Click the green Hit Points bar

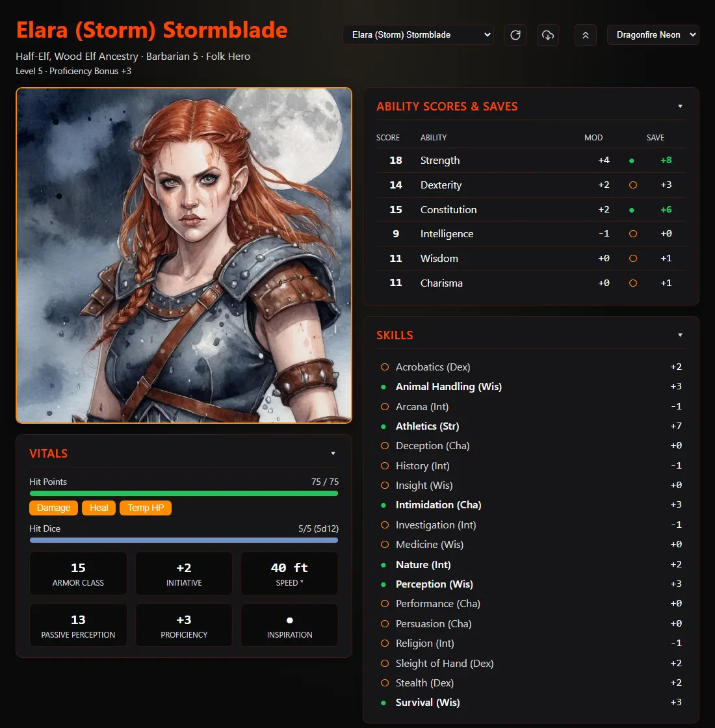pyautogui.click(x=184, y=493)
